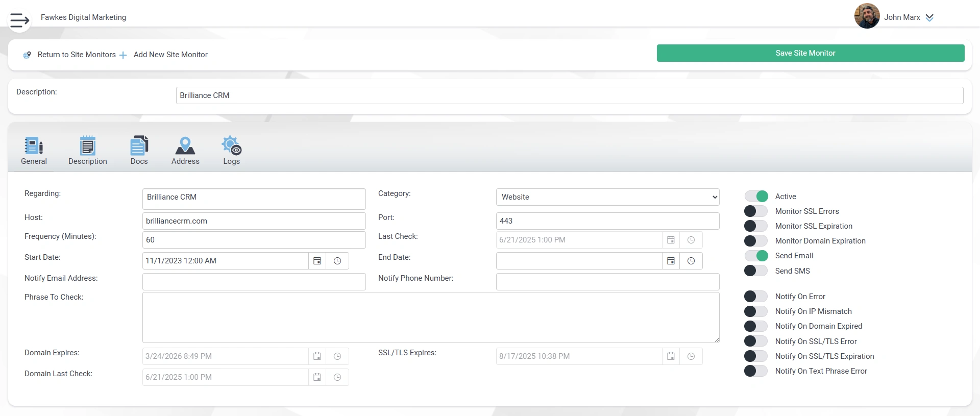This screenshot has width=980, height=416.
Task: Click the SSL/TLS Expires date field
Action: tap(579, 356)
